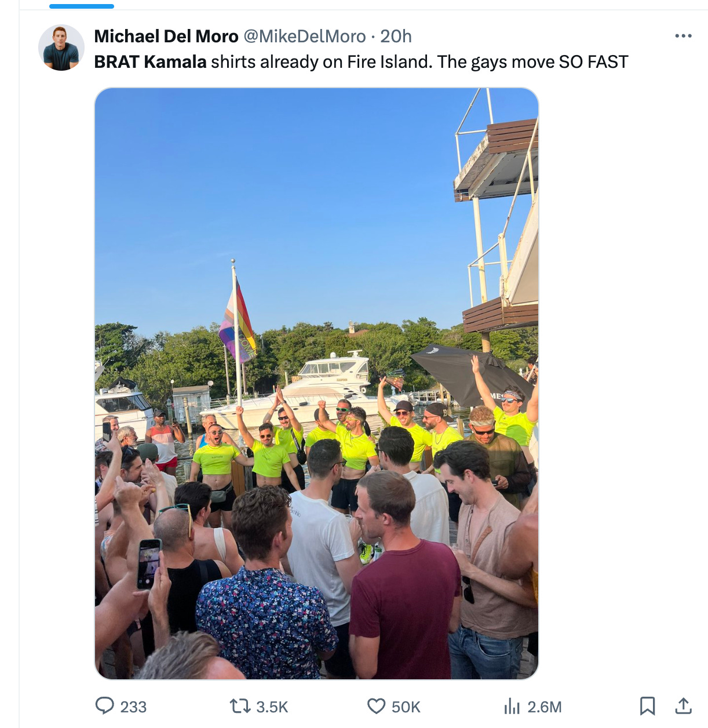The width and height of the screenshot is (708, 728).
Task: Bookmark this tweet
Action: (x=647, y=706)
